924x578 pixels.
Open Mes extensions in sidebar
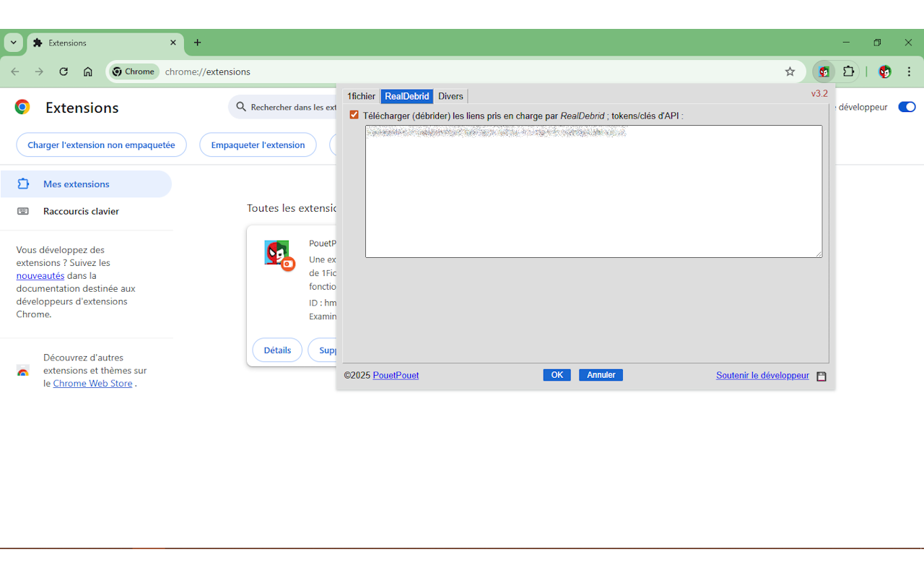(x=86, y=184)
